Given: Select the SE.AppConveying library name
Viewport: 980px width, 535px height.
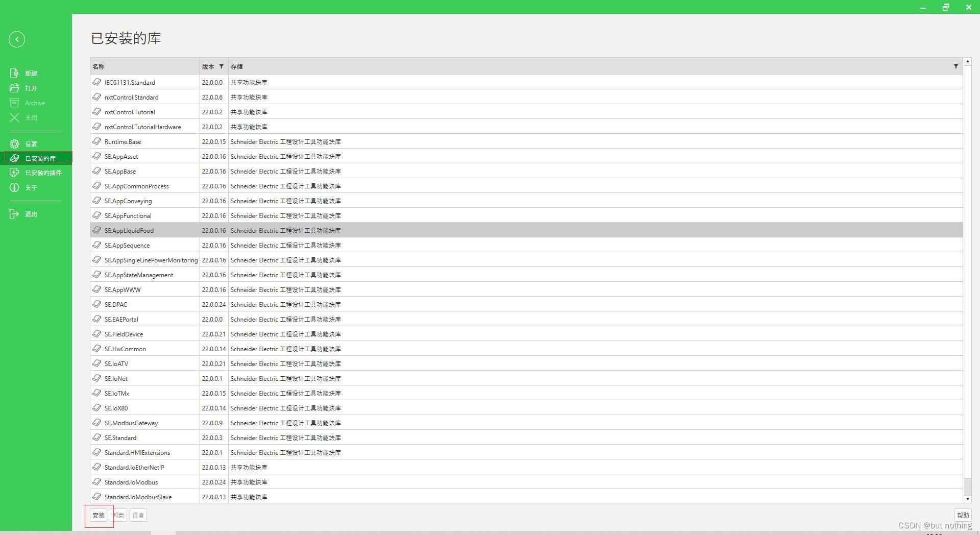Looking at the screenshot, I should tap(128, 201).
